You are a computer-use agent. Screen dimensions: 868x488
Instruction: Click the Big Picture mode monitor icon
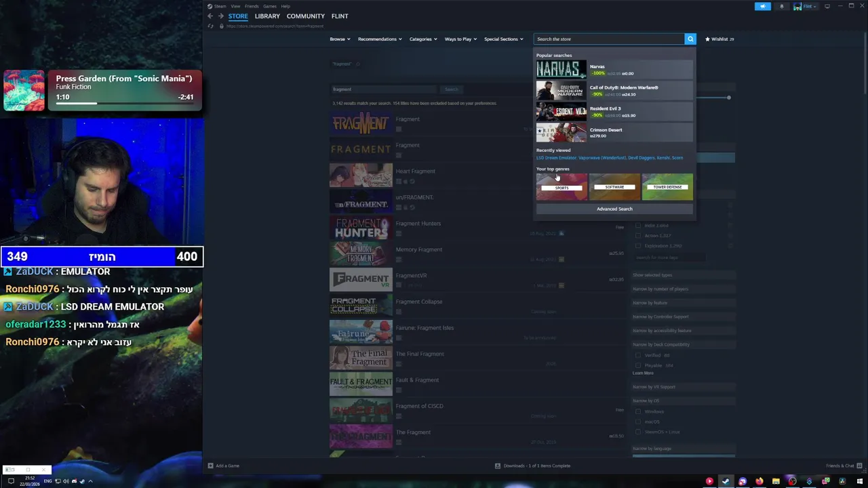827,6
